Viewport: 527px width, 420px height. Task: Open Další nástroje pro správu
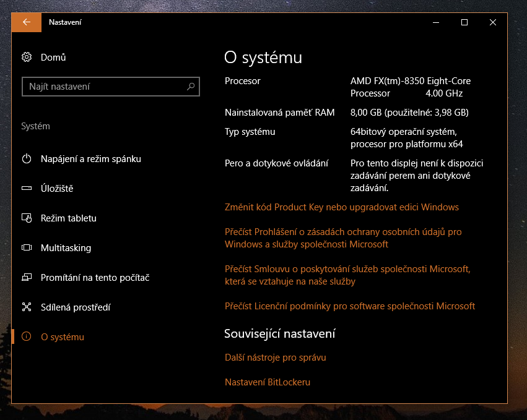pyautogui.click(x=276, y=358)
